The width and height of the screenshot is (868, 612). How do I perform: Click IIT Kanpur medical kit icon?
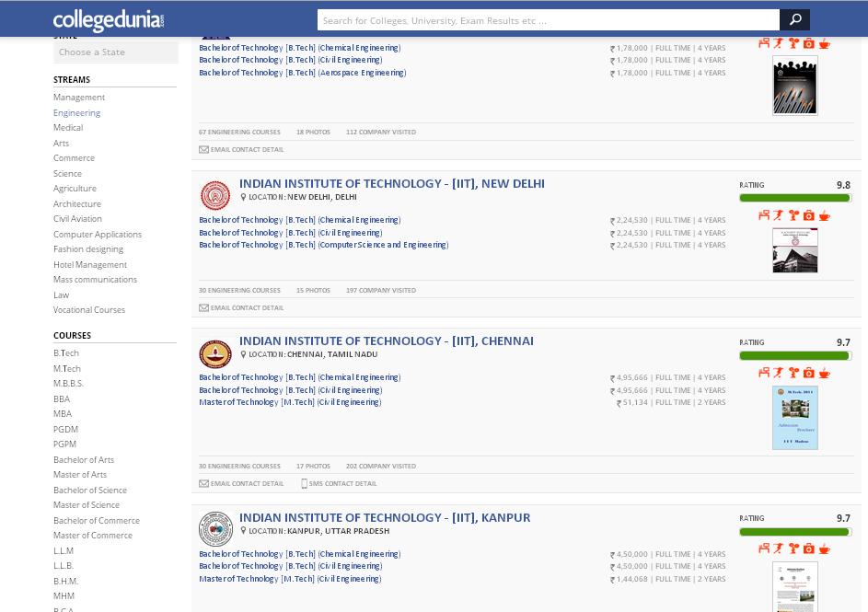pos(809,548)
